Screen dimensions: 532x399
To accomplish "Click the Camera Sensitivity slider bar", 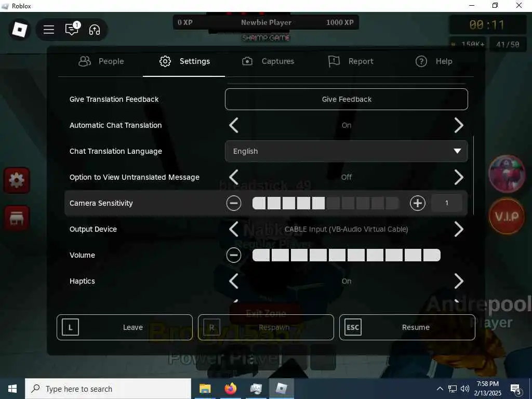I will coord(326,203).
